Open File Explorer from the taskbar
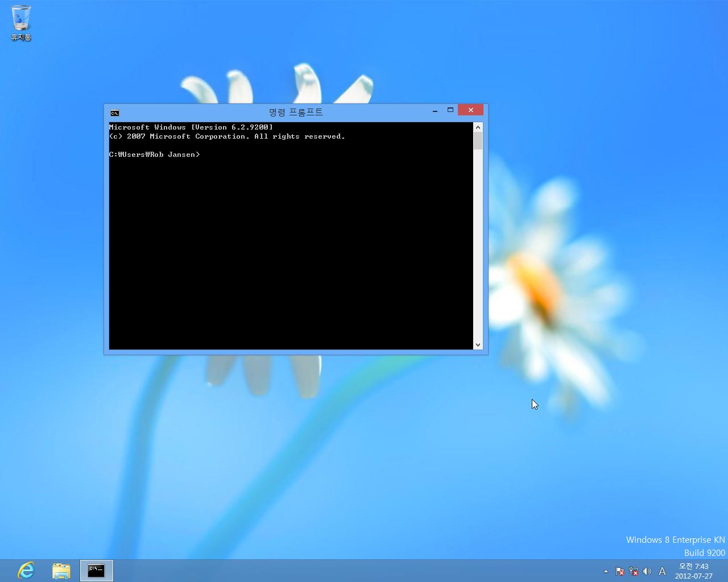 (61, 570)
